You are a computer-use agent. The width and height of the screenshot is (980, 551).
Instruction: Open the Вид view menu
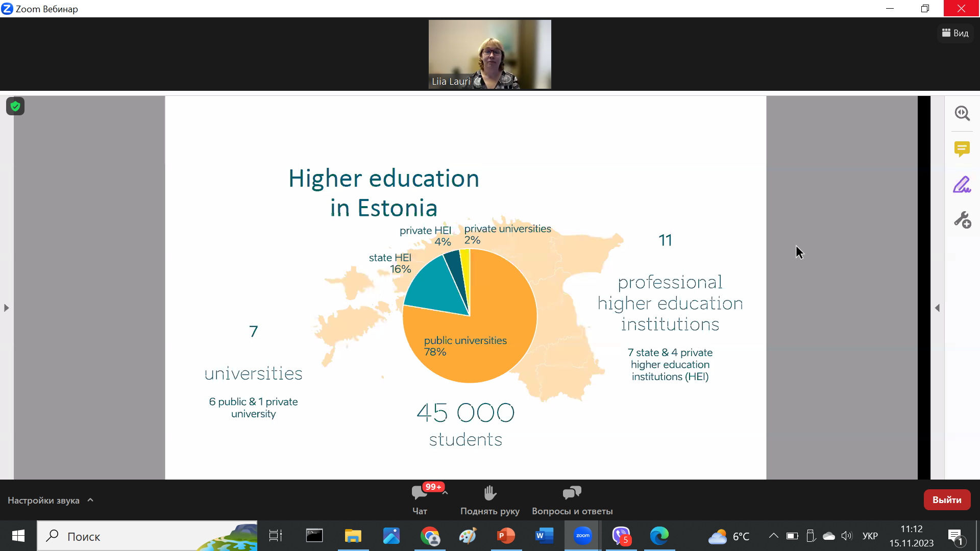[x=955, y=33]
